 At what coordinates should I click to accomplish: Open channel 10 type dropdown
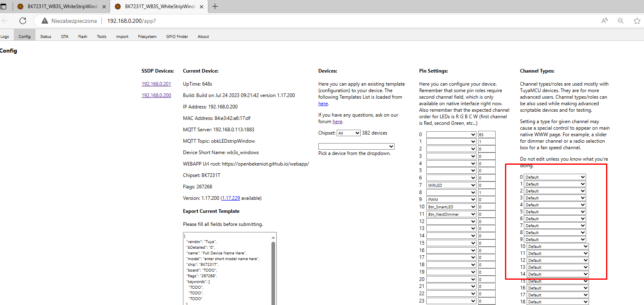(x=558, y=246)
